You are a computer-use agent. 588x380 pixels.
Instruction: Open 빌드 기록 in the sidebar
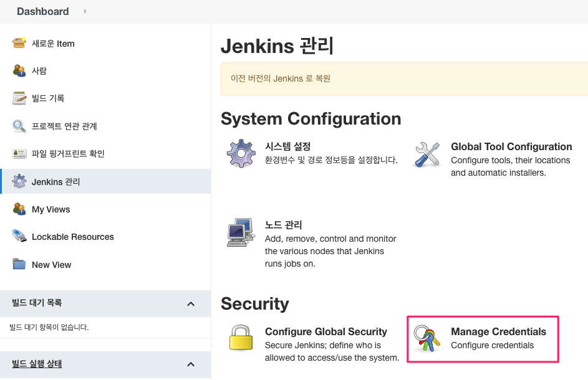click(47, 98)
